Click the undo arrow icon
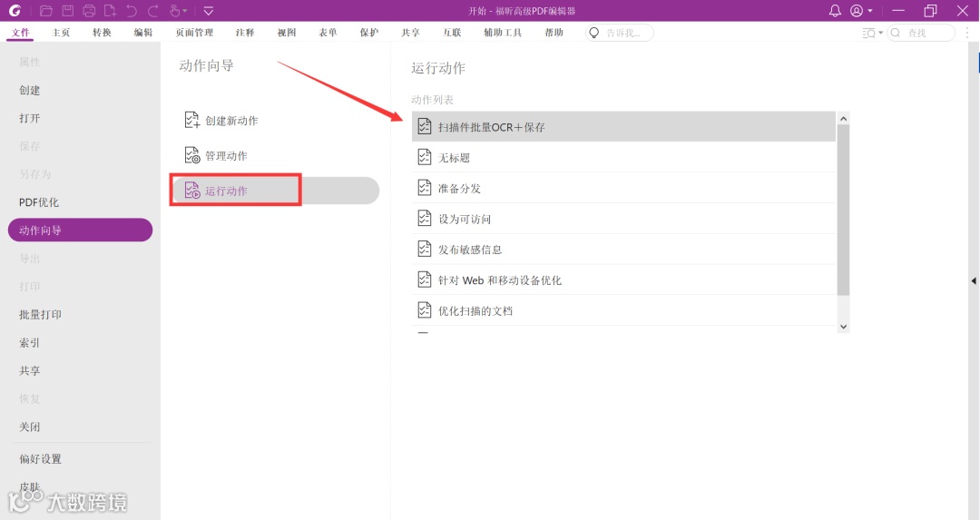The image size is (980, 520). [x=132, y=11]
